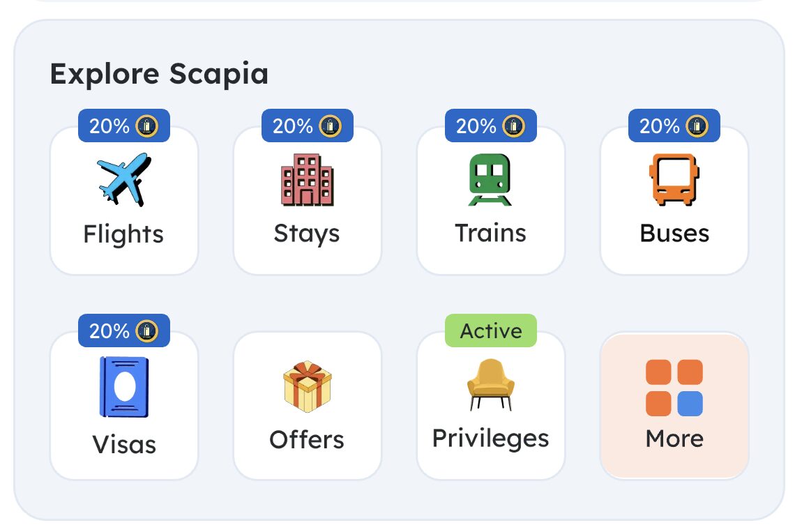Click the Stays label text
The width and height of the screenshot is (795, 532).
coord(307,233)
